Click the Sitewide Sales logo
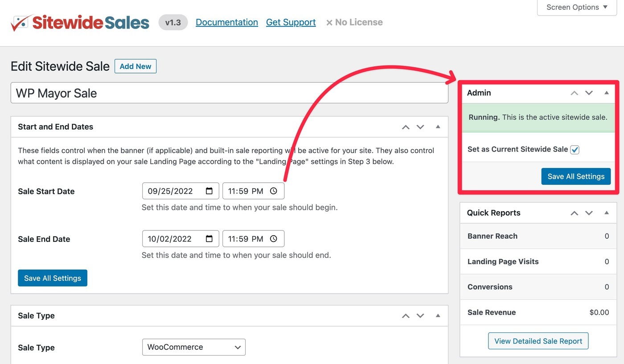624x364 pixels. pyautogui.click(x=80, y=22)
